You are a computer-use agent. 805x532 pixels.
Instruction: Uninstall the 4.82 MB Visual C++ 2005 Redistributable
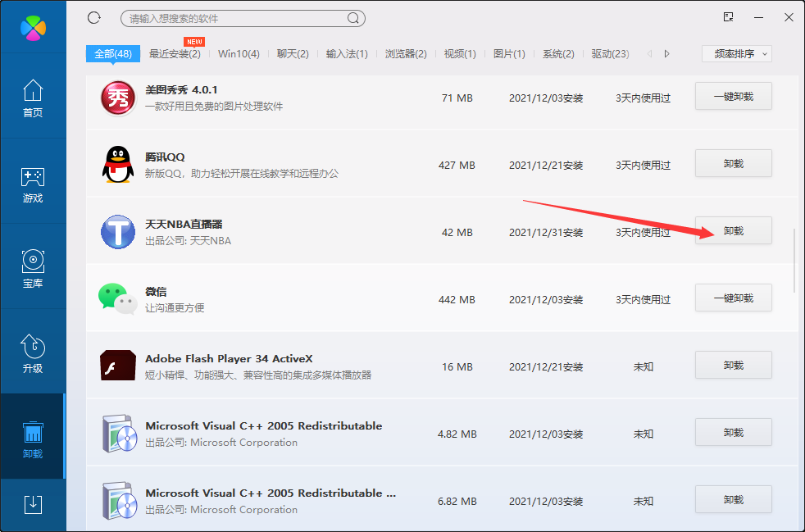click(x=734, y=432)
